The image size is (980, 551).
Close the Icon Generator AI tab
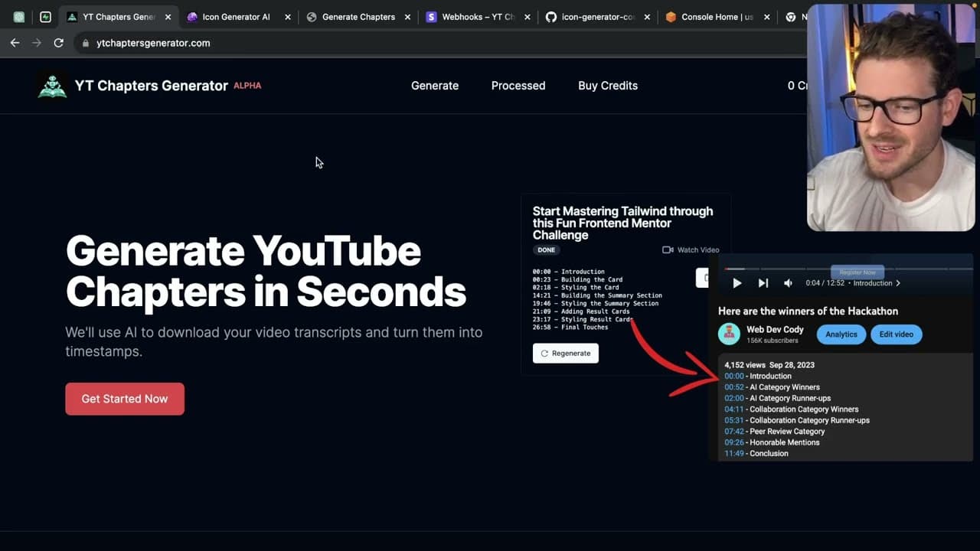pyautogui.click(x=288, y=17)
